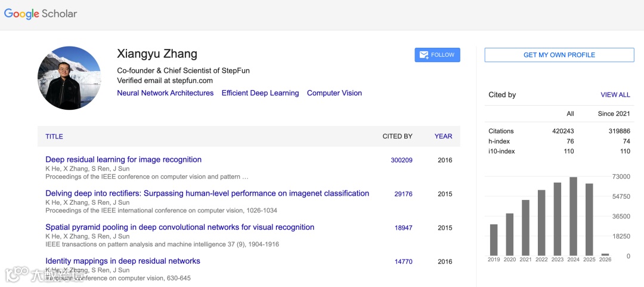
Task: View the 14770 citing articles
Action: point(403,262)
